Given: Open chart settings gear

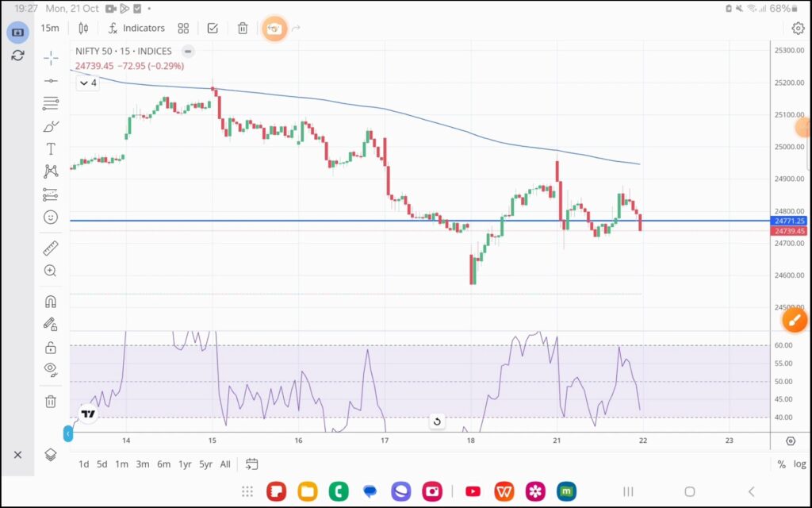Looking at the screenshot, I should [x=798, y=29].
